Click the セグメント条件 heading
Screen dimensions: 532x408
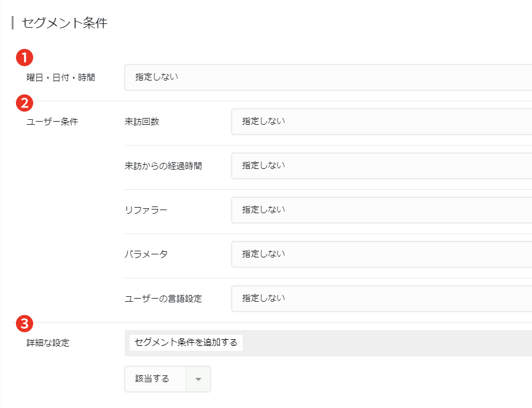pyautogui.click(x=65, y=23)
